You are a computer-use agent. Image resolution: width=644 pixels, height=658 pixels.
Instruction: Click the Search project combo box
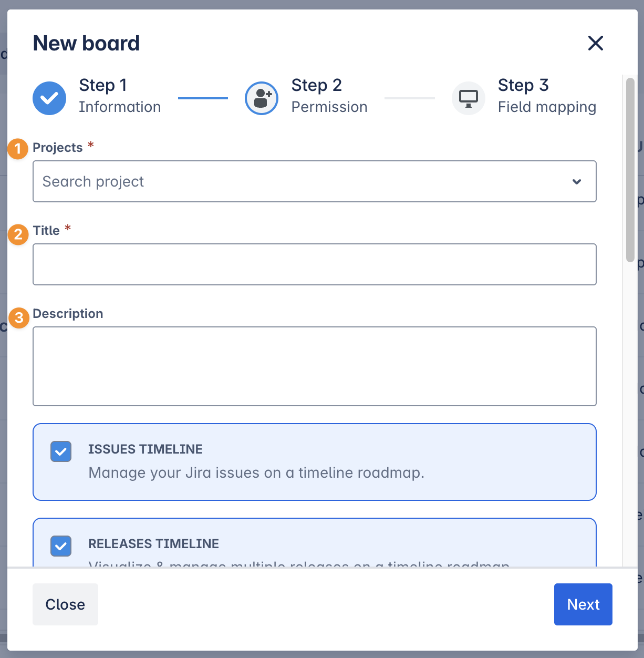294,182
